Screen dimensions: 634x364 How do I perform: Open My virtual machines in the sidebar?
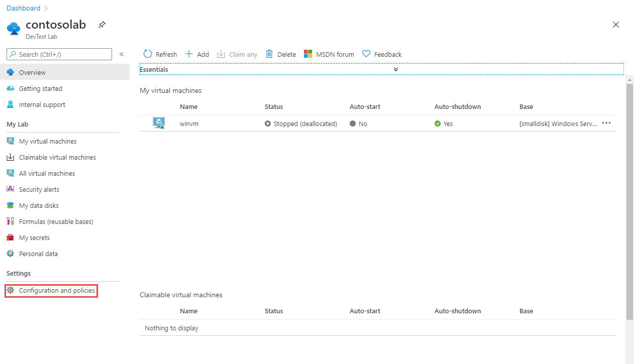[x=48, y=141]
